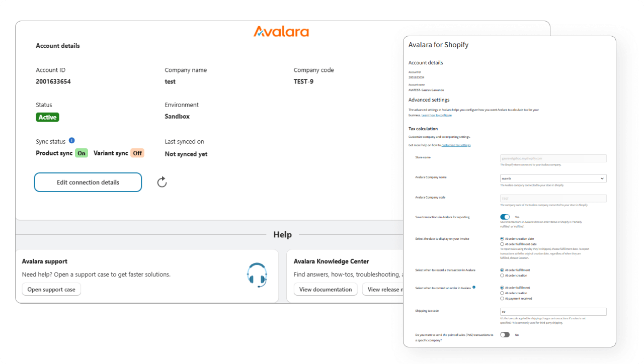This screenshot has height=364, width=644.
Task: Click the Shipping tax code input field
Action: (553, 312)
